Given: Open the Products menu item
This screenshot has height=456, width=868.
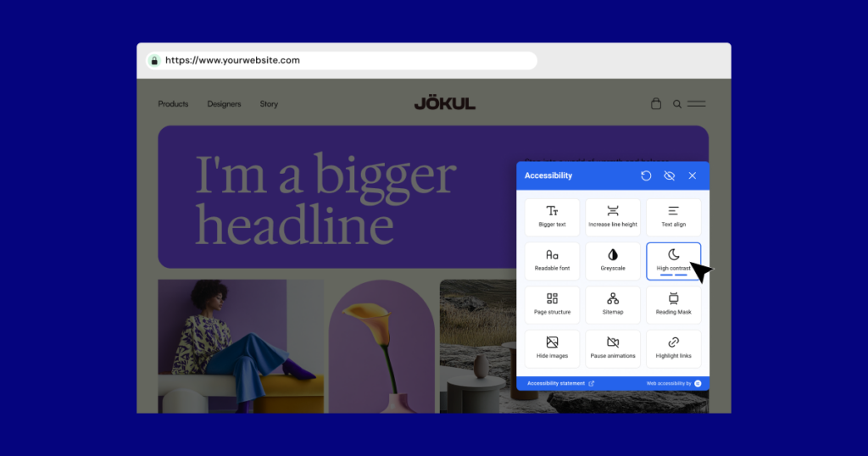Looking at the screenshot, I should tap(173, 104).
